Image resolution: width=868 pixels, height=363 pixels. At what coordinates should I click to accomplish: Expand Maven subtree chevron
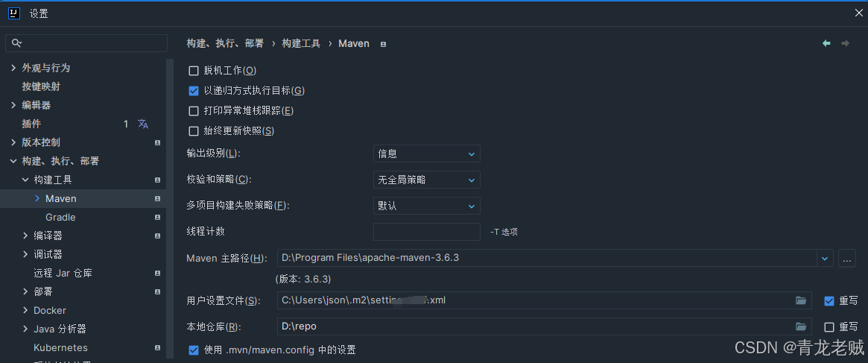pyautogui.click(x=37, y=198)
